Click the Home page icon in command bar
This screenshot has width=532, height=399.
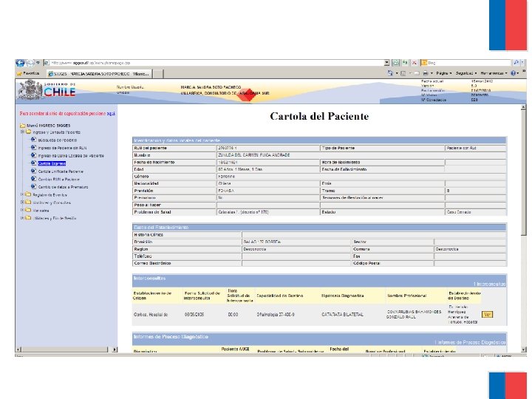[x=390, y=73]
